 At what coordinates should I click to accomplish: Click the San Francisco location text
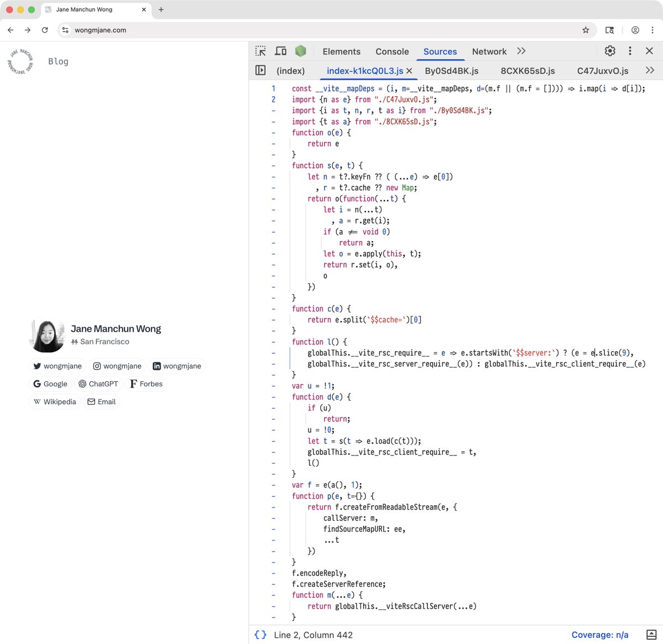pyautogui.click(x=105, y=342)
